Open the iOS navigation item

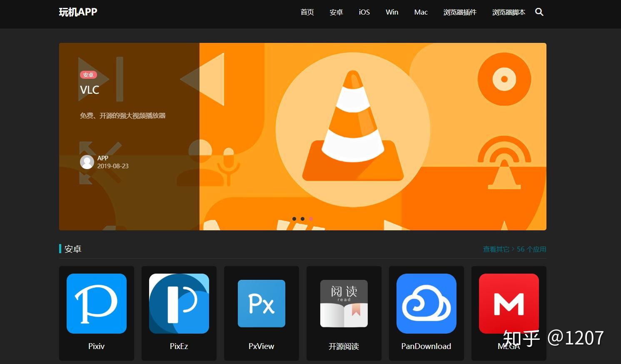[x=364, y=12]
